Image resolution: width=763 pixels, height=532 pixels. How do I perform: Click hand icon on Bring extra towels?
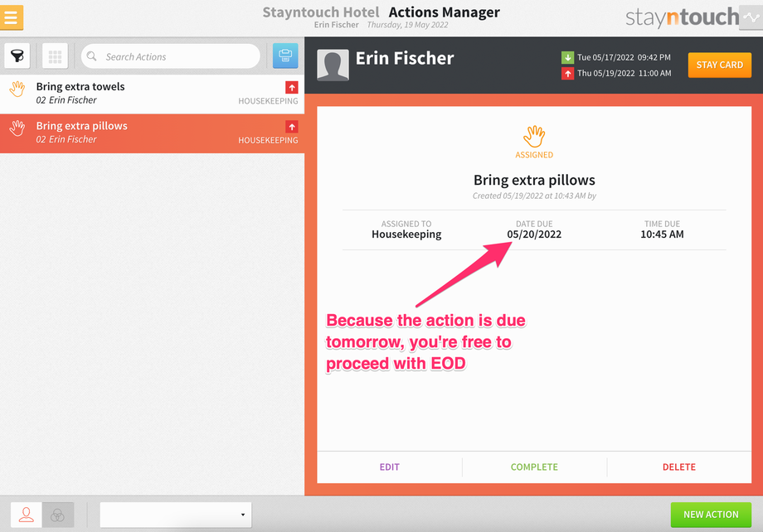[17, 89]
